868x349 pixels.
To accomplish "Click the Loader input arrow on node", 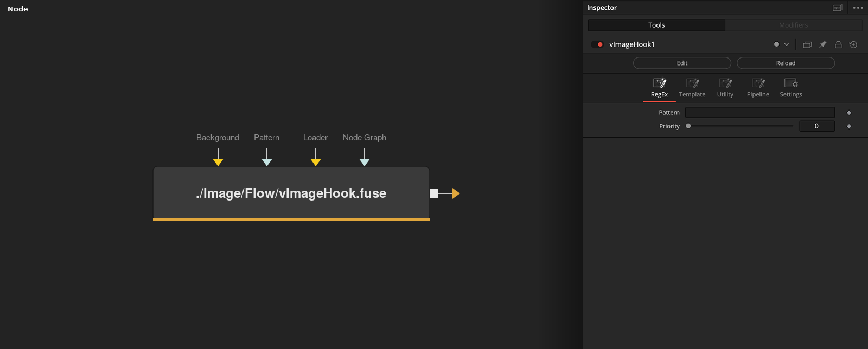I will pyautogui.click(x=316, y=162).
